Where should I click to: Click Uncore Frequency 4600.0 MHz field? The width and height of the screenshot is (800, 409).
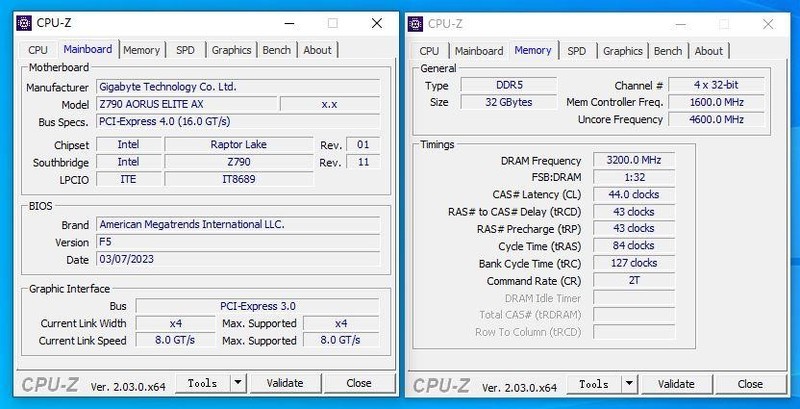tap(716, 119)
